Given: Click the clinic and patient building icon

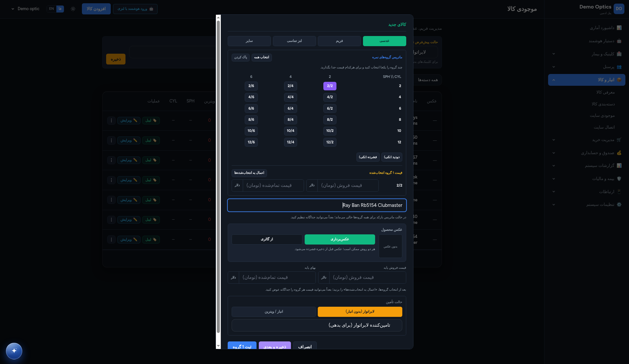Looking at the screenshot, I should pyautogui.click(x=619, y=54).
